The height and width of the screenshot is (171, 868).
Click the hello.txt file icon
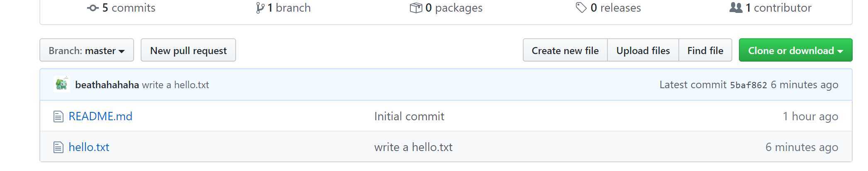coord(59,147)
